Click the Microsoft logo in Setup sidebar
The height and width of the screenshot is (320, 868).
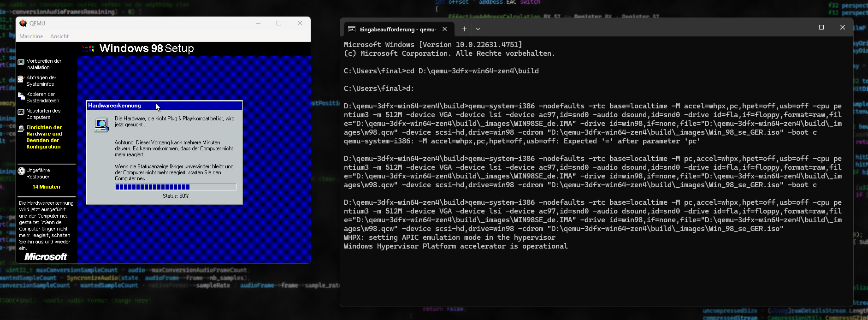(x=46, y=257)
